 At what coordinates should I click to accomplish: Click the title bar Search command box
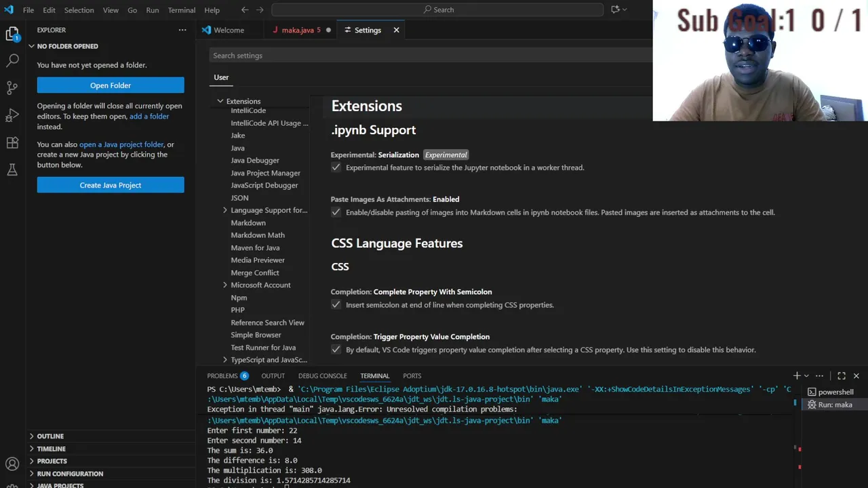click(x=437, y=9)
